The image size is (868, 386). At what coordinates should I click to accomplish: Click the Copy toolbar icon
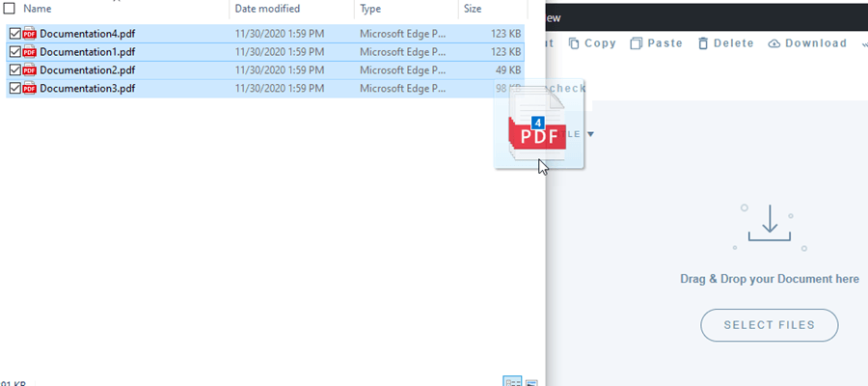[x=575, y=43]
